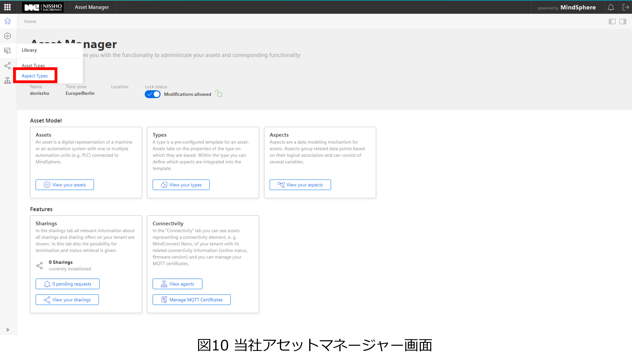632x364 pixels.
Task: Click the logout icon
Action: (625, 7)
